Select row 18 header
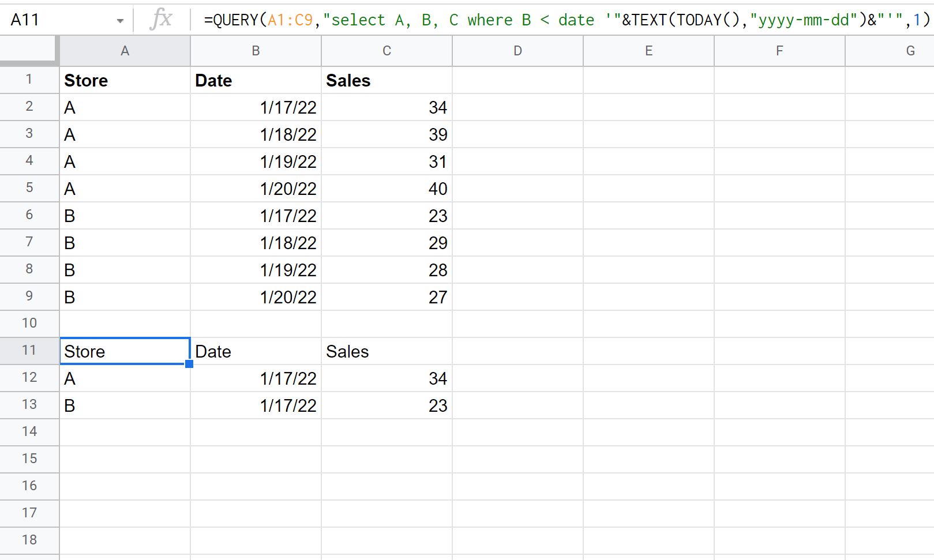This screenshot has width=934, height=560. pyautogui.click(x=29, y=540)
